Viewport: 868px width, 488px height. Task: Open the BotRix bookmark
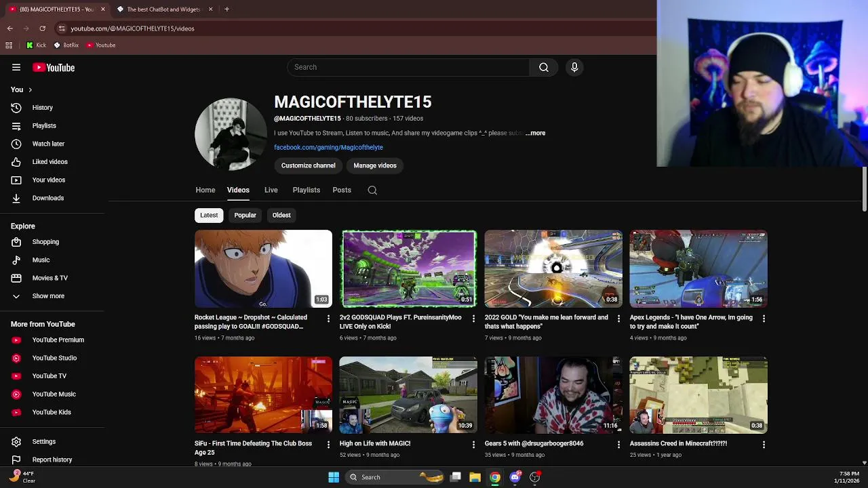point(66,45)
